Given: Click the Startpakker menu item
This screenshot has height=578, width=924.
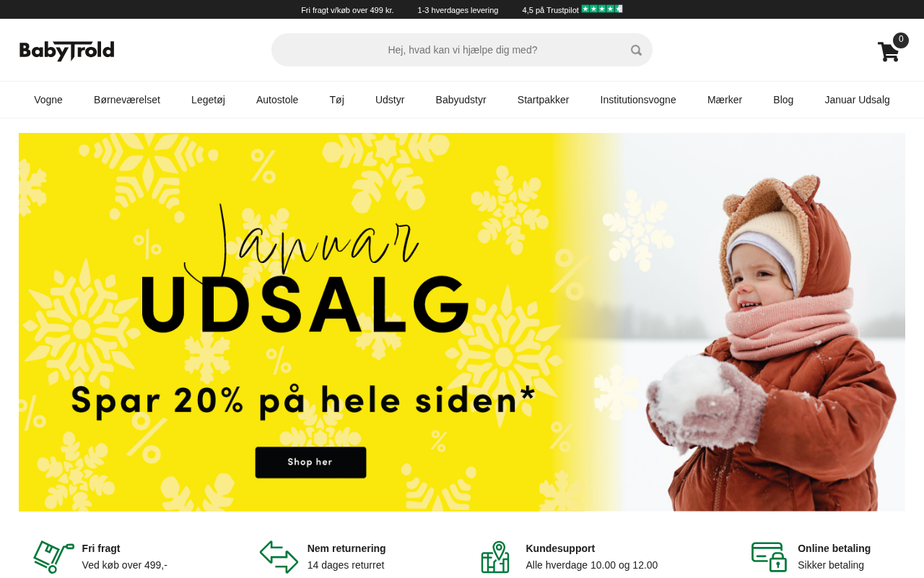Looking at the screenshot, I should pos(543,100).
